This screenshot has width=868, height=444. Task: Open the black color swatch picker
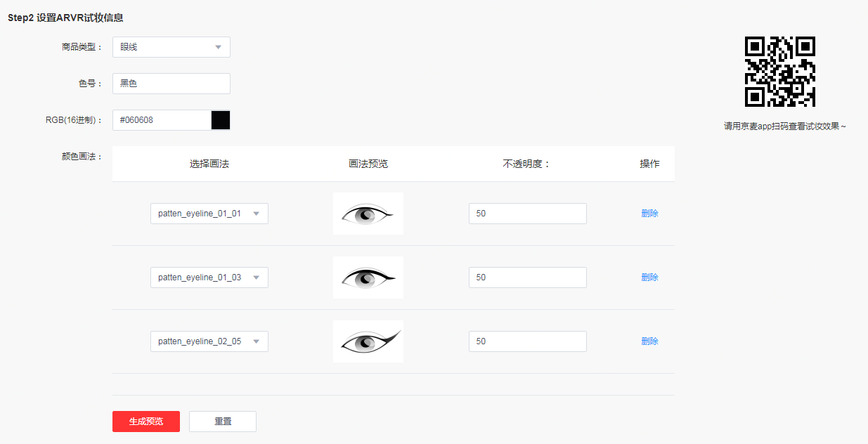point(221,120)
